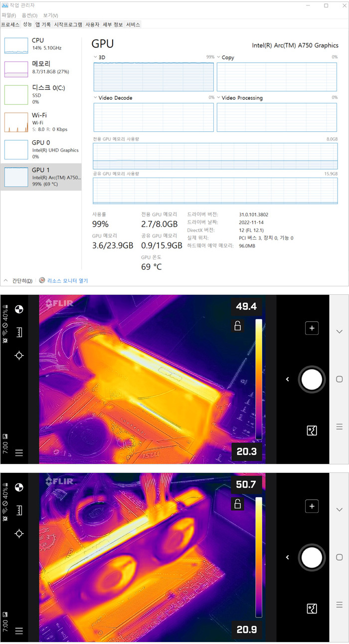This screenshot has height=644, width=349.
Task: Tap spot meter crosshair in 50.7 FLIR screen
Action: tap(19, 533)
